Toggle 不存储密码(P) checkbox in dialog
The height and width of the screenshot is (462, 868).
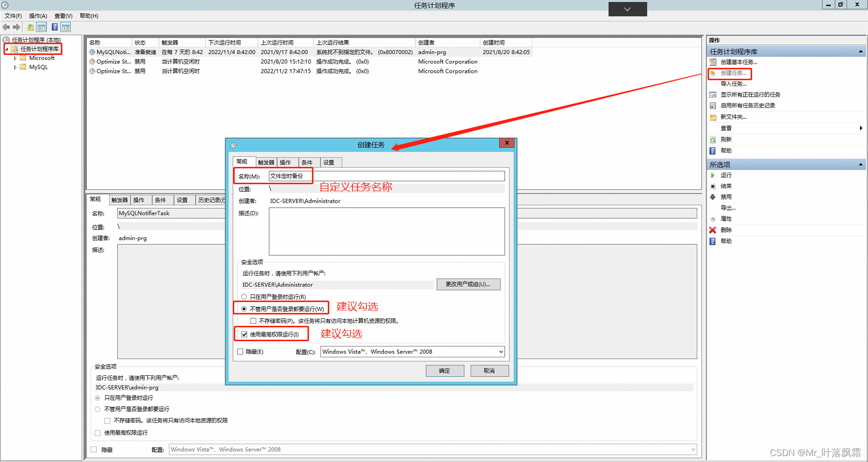(x=254, y=321)
